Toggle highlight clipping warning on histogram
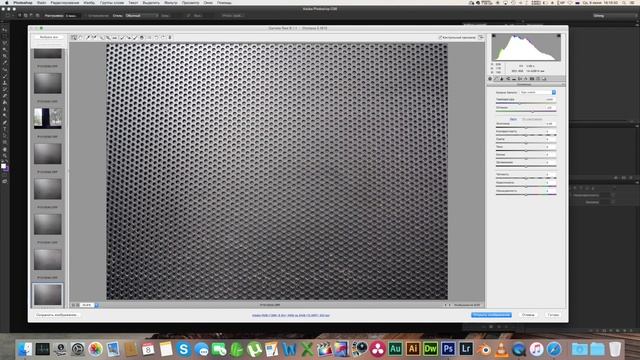Screen dimensions: 640x360 click(x=559, y=36)
